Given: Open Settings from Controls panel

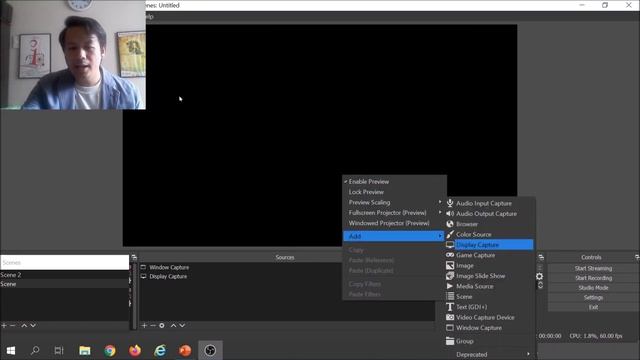Looking at the screenshot, I should click(x=593, y=298).
